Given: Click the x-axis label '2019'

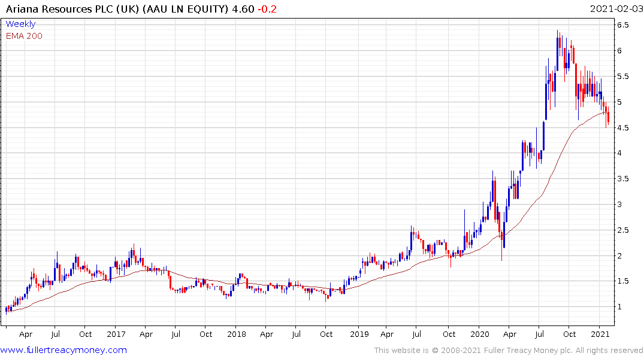Looking at the screenshot, I should (359, 334).
